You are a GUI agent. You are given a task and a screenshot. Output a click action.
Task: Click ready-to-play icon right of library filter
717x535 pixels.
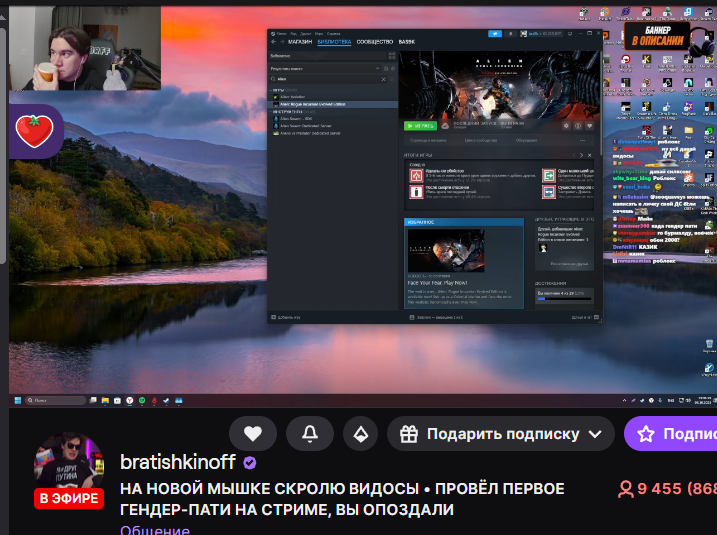393,69
